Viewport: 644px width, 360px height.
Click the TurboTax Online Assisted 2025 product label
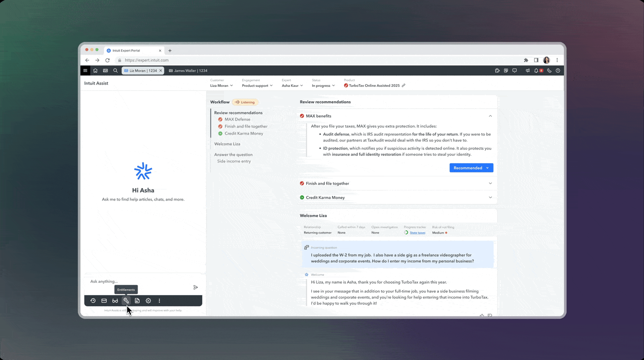[x=374, y=86]
